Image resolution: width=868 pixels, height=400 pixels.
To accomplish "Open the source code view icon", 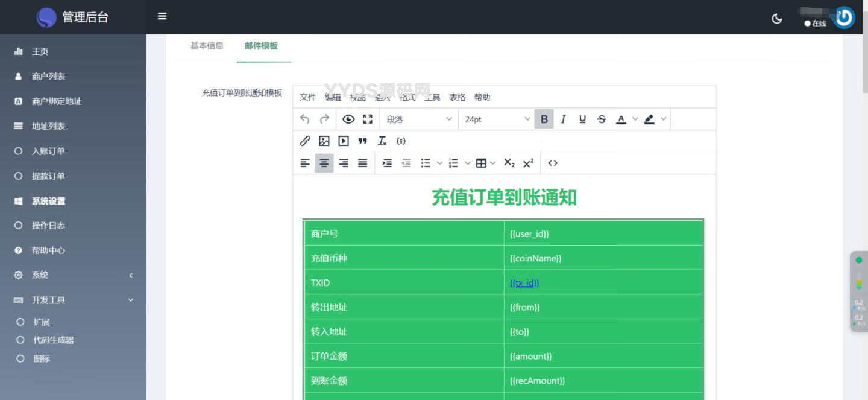I will tap(553, 163).
